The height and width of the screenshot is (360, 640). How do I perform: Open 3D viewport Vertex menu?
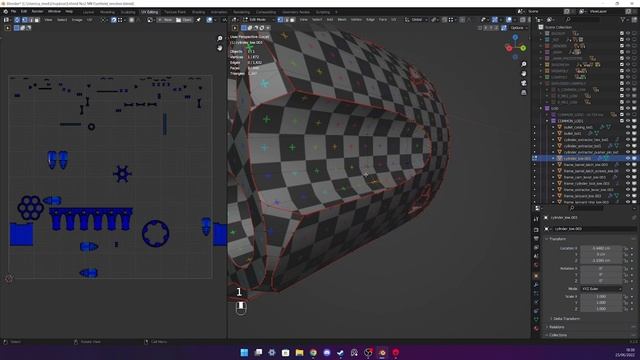356,20
